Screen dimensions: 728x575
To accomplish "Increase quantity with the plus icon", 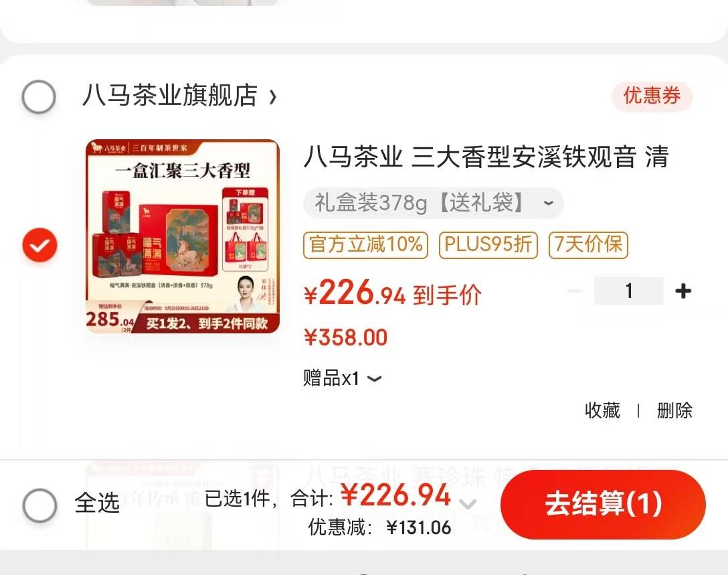I will [x=683, y=291].
